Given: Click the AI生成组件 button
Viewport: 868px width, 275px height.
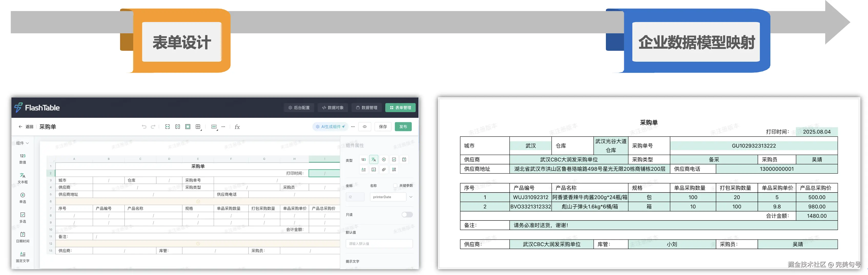Looking at the screenshot, I should tap(330, 127).
